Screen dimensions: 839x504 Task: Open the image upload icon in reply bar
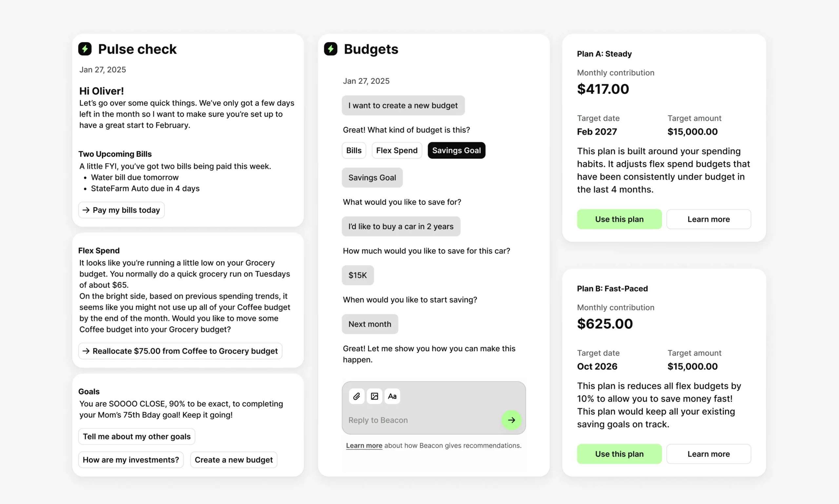[x=374, y=396]
